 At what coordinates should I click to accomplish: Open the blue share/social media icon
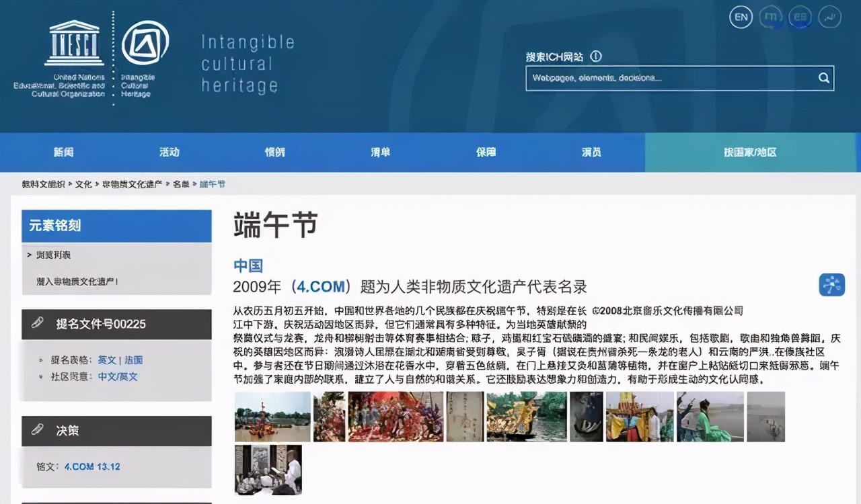coord(832,284)
